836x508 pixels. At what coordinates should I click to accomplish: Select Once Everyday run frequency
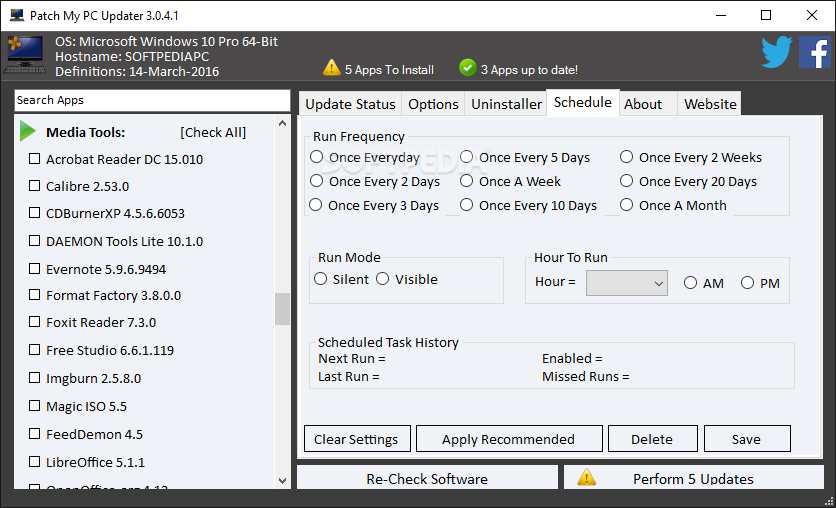[x=316, y=157]
